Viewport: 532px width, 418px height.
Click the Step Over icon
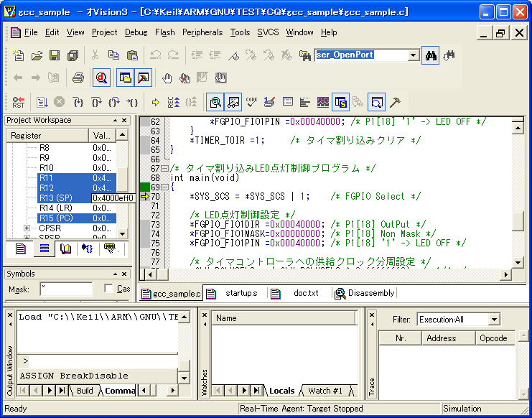96,102
